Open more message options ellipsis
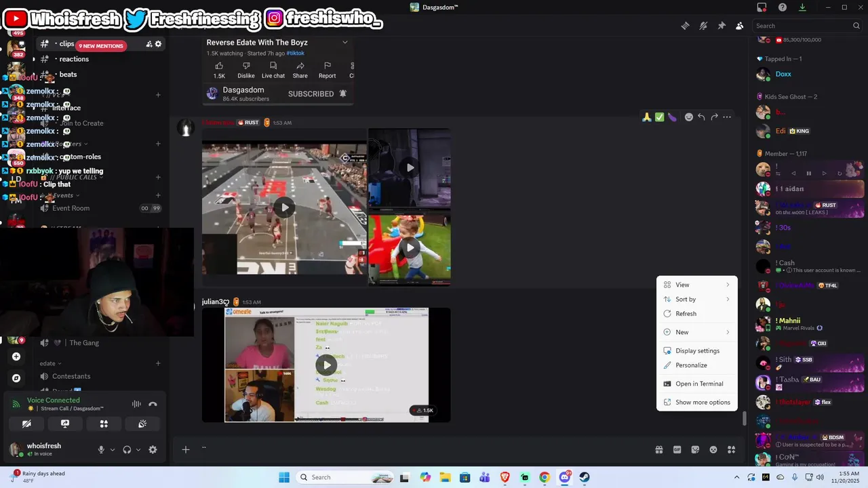868x488 pixels. pos(727,117)
